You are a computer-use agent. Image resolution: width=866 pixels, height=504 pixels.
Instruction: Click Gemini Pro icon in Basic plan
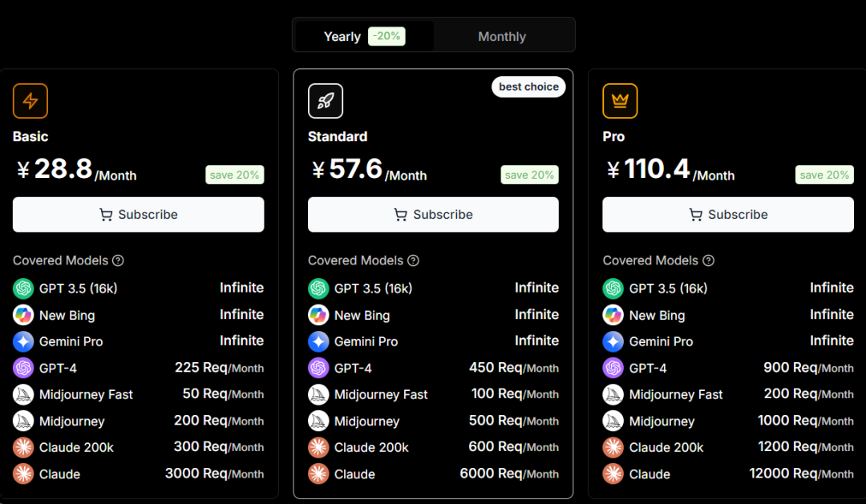click(x=23, y=341)
